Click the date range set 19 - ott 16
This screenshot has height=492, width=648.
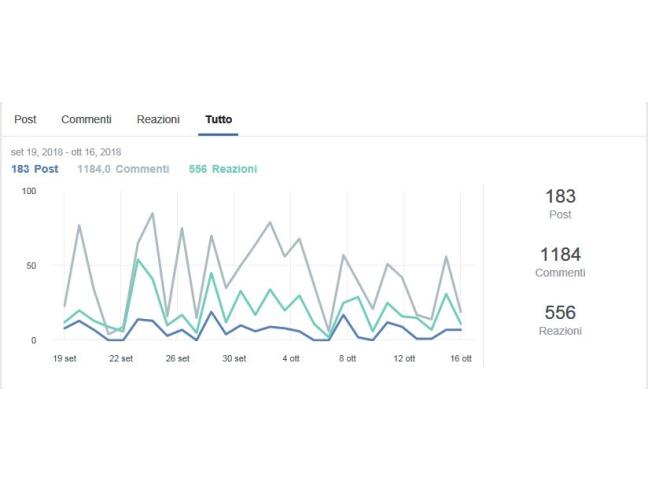point(66,152)
